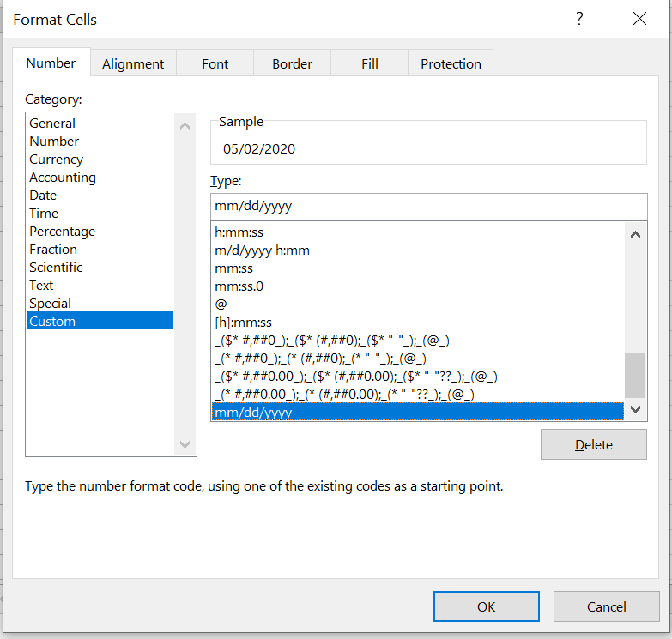Click the Type list scroll up arrow
Screen dimensions: 672x639
[x=635, y=235]
